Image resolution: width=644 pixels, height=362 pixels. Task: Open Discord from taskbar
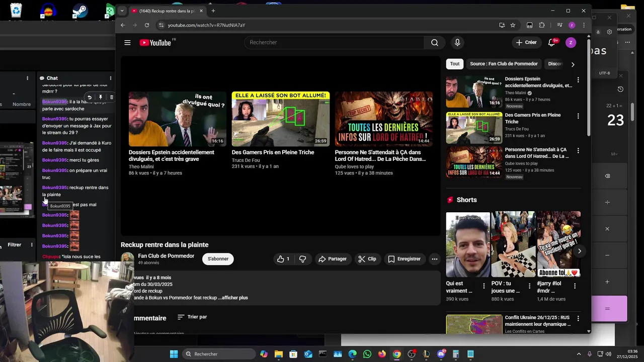pos(441,354)
